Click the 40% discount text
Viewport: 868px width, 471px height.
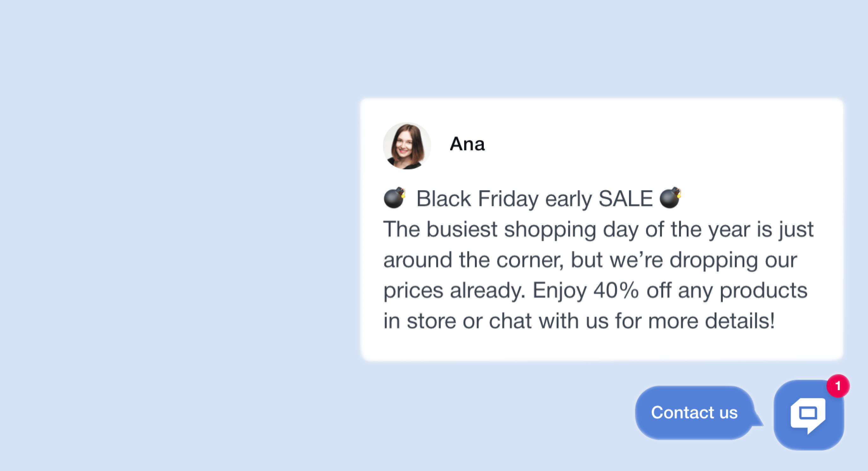coord(616,290)
